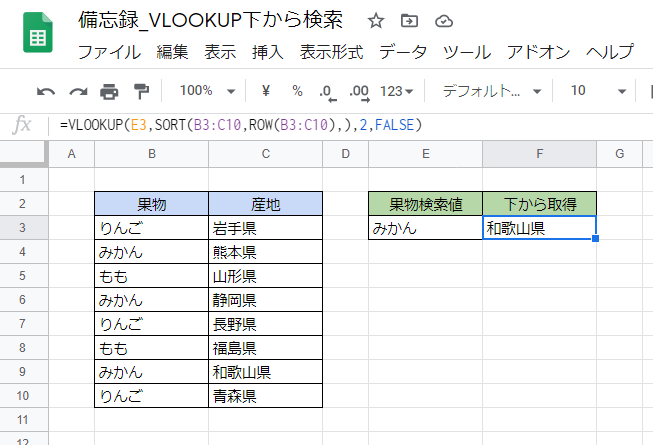
Task: Click もも cell in row 5
Action: tap(152, 276)
